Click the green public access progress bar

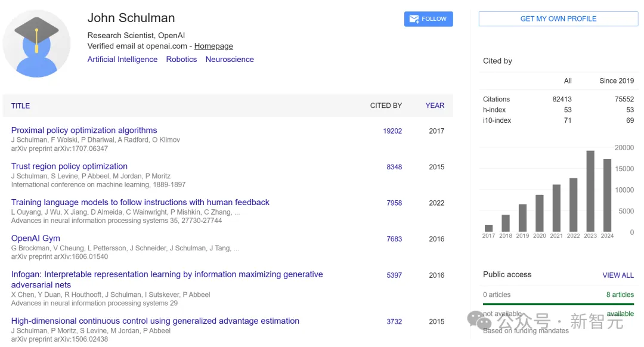(558, 304)
